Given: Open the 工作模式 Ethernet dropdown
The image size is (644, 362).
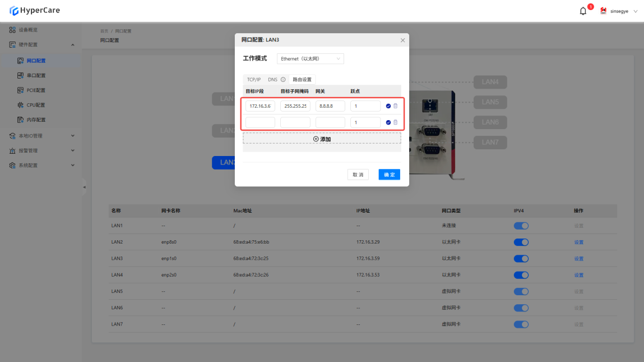Looking at the screenshot, I should (x=310, y=59).
